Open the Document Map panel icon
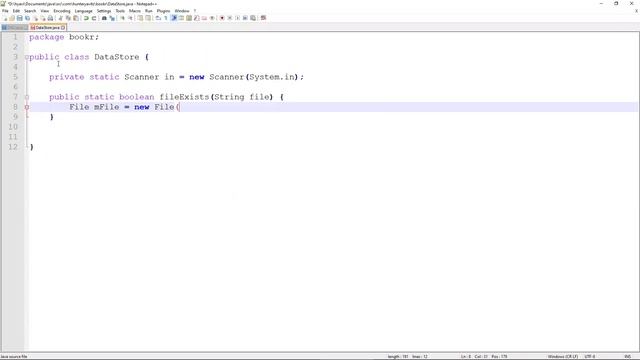This screenshot has width=640, height=360. pos(189,18)
